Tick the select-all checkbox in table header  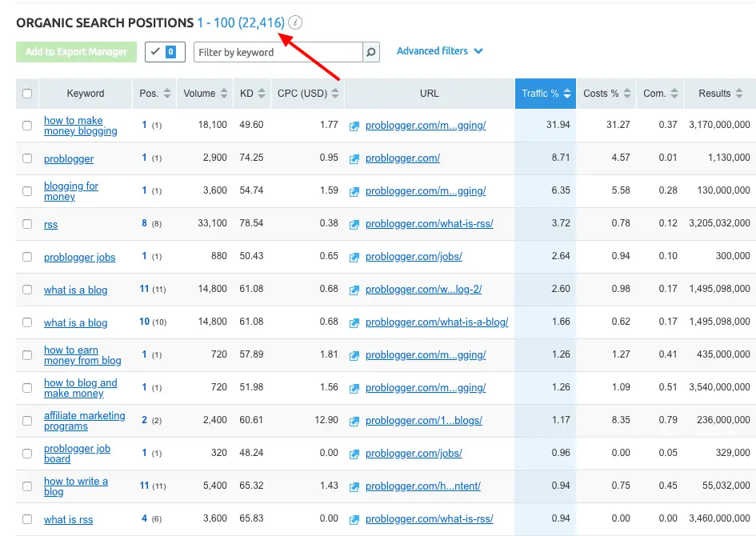(x=27, y=94)
